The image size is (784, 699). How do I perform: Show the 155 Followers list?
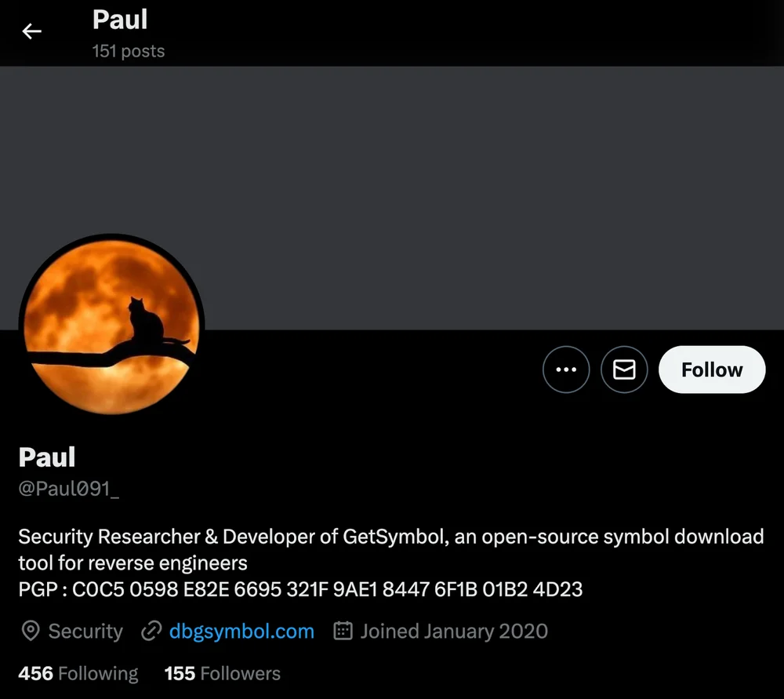point(223,673)
